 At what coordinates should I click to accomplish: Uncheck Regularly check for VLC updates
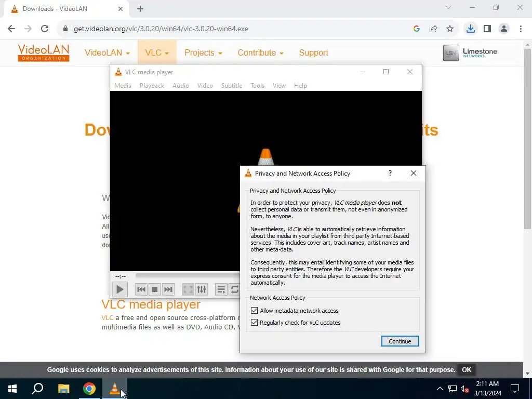[x=254, y=322]
